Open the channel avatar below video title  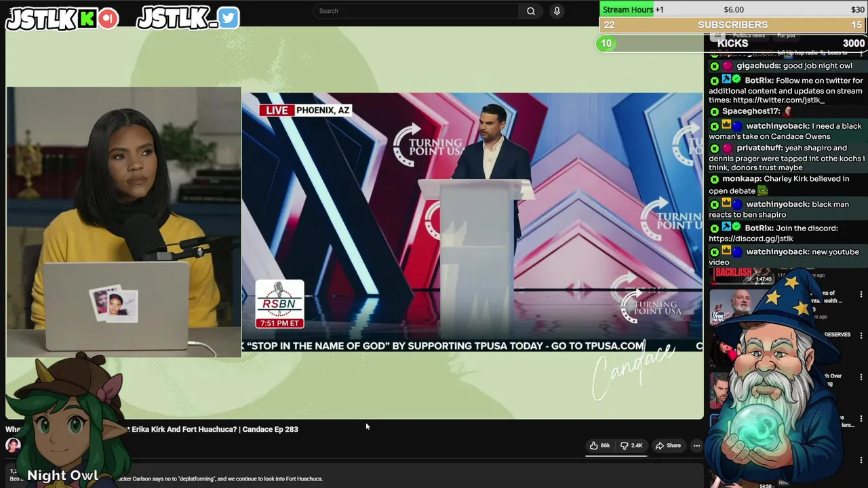[13, 445]
